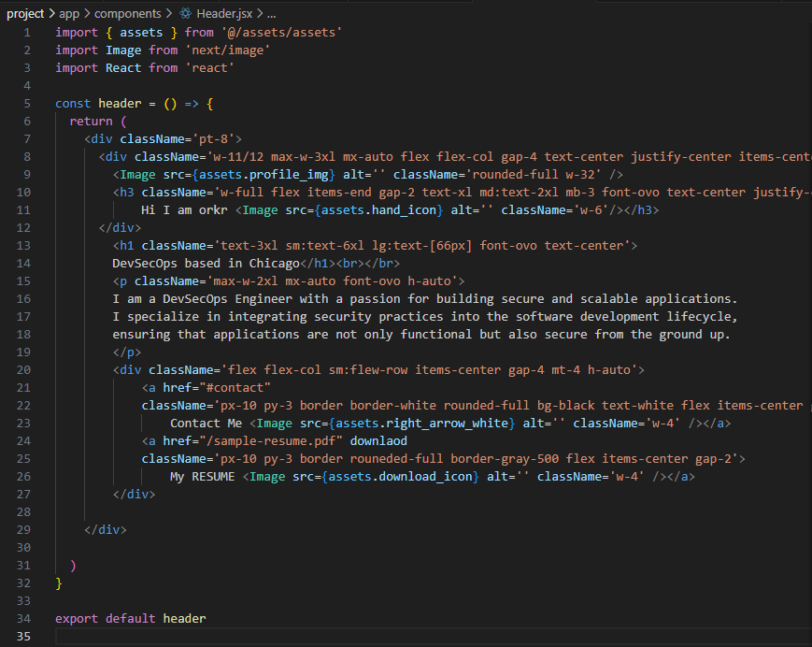This screenshot has width=812, height=647.
Task: Click 'rouneded-full' in line 25 className
Action: [x=397, y=459]
